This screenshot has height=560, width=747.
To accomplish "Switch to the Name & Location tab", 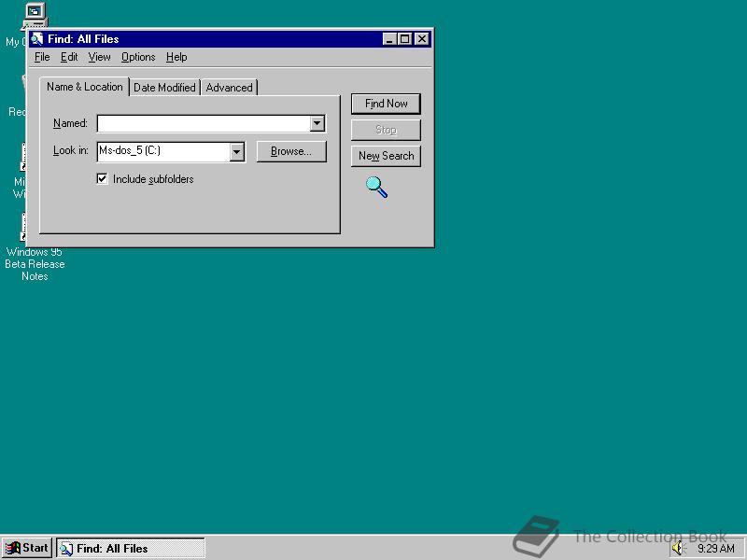I will (84, 87).
